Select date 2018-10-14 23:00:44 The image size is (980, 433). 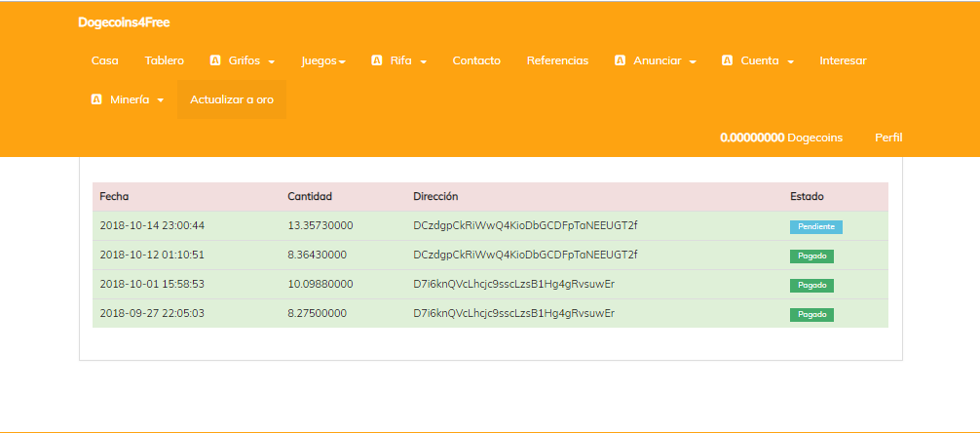[x=152, y=226]
